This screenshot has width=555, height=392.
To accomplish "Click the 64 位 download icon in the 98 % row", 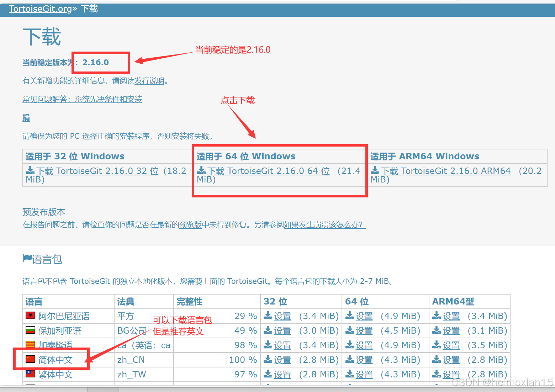I will click(350, 345).
